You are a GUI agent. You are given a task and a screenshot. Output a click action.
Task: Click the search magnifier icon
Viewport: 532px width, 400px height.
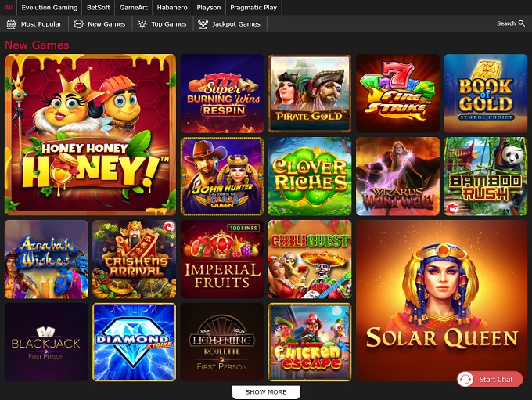point(522,23)
